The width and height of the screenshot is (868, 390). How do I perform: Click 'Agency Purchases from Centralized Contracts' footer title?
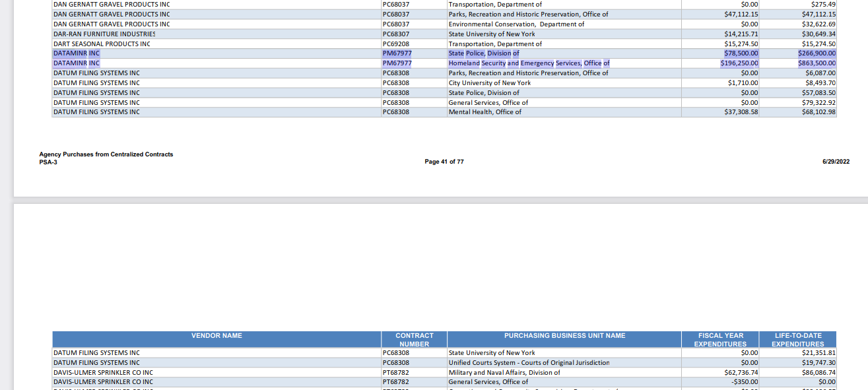[x=106, y=154]
